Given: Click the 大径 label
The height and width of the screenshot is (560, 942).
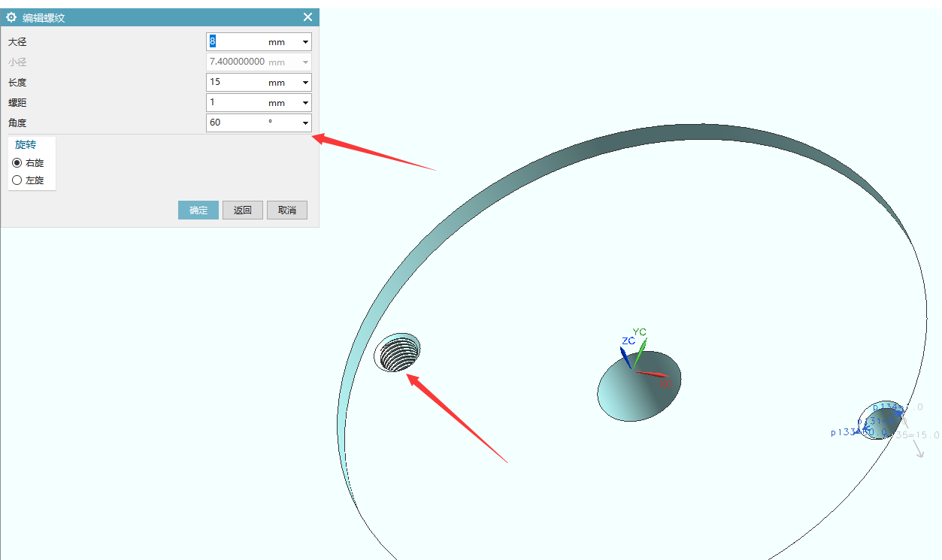Looking at the screenshot, I should [x=17, y=42].
